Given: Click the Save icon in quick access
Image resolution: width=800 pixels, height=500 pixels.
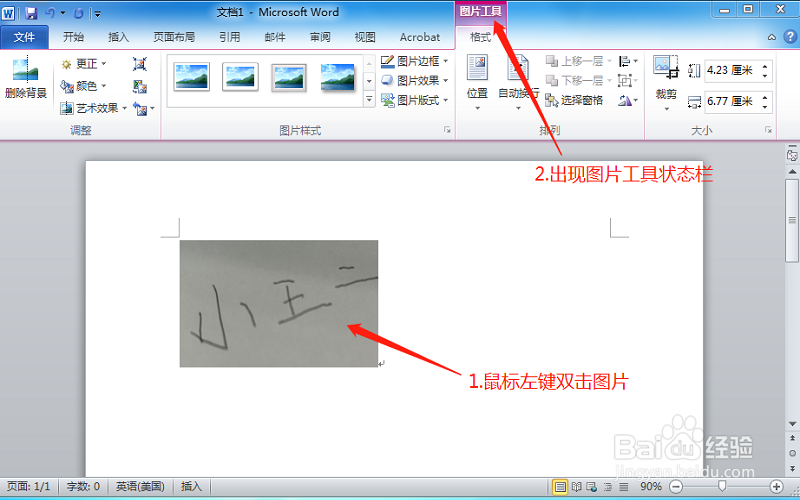Looking at the screenshot, I should [x=31, y=13].
